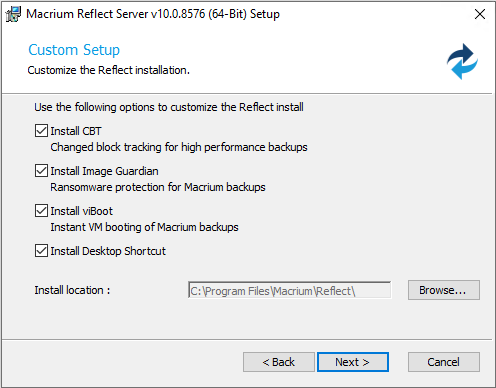Click the Install Desktop Shortcut label
This screenshot has height=388, width=496.
[108, 251]
